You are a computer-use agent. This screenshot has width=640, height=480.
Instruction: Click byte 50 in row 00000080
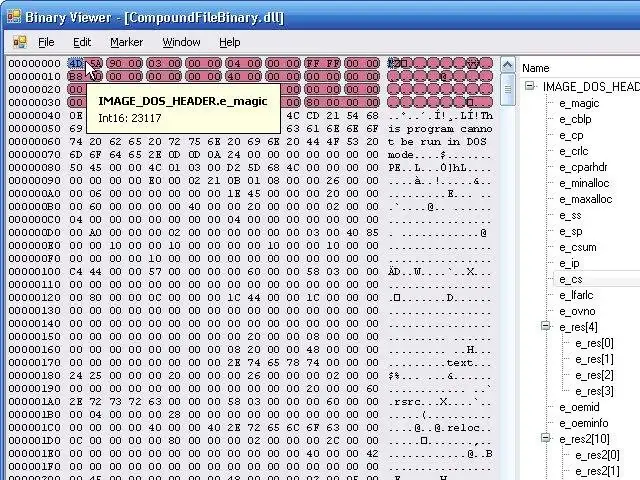point(76,167)
